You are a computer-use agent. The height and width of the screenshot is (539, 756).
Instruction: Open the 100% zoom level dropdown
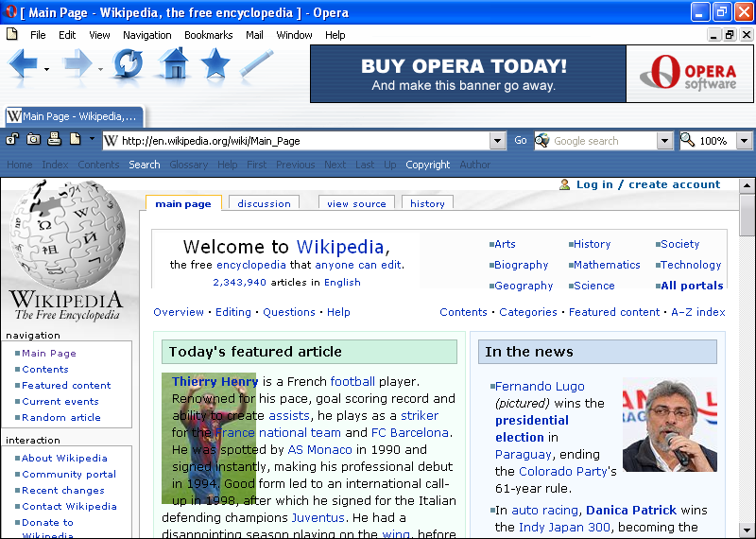(744, 141)
